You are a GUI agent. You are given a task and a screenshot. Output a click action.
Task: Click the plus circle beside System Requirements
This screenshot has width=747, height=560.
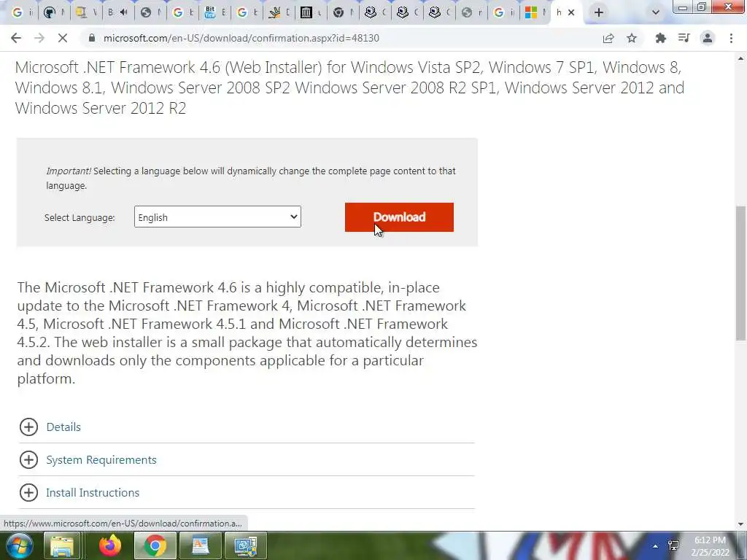click(28, 460)
